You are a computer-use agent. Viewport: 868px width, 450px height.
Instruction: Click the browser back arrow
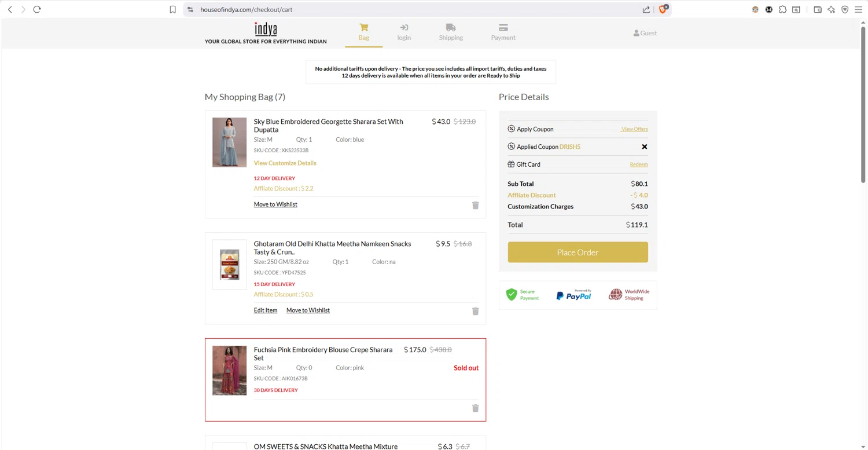click(x=10, y=9)
